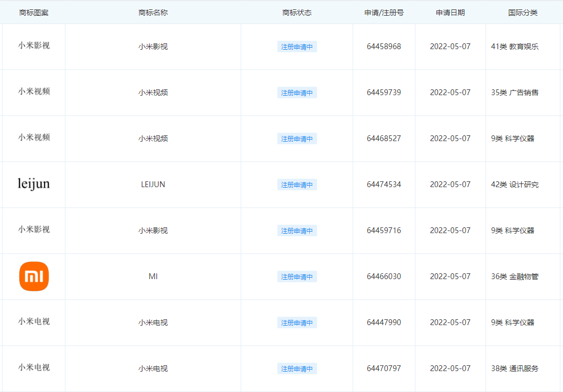Click date 2022-05-07 in MI row
This screenshot has height=392, width=563.
pos(451,276)
